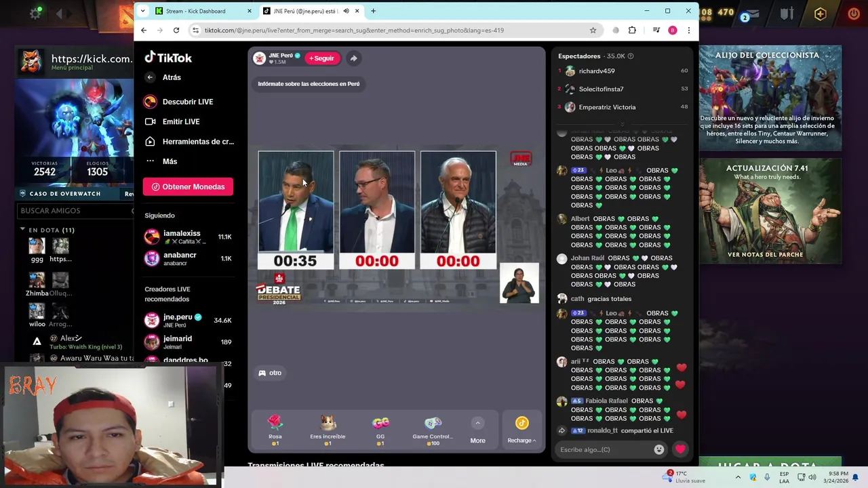Send the Eres increíble cat gift
The width and height of the screenshot is (868, 488).
click(x=328, y=430)
